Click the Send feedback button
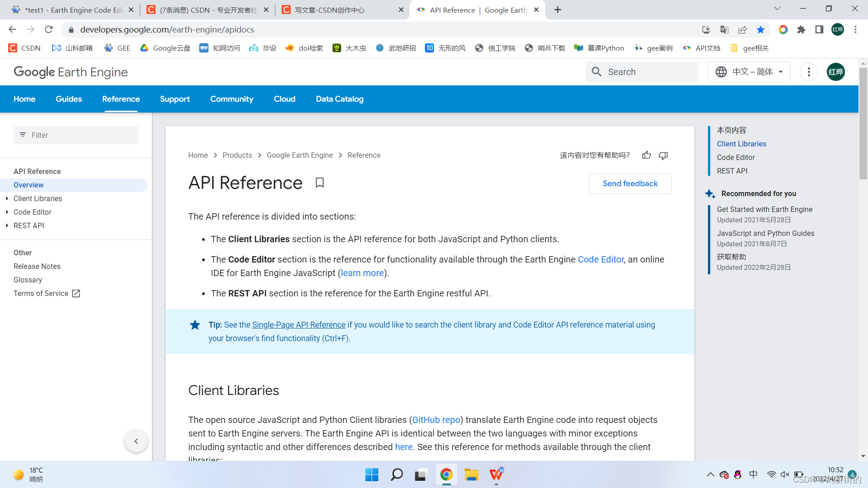 coord(630,183)
